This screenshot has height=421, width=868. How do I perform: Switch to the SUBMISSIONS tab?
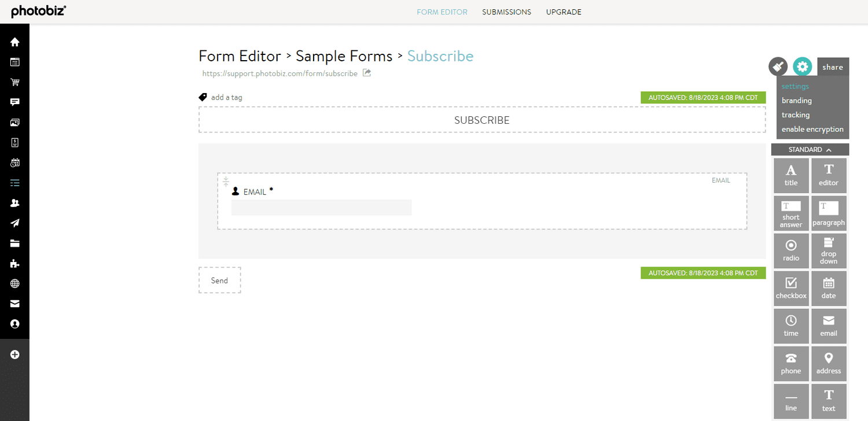pos(506,12)
